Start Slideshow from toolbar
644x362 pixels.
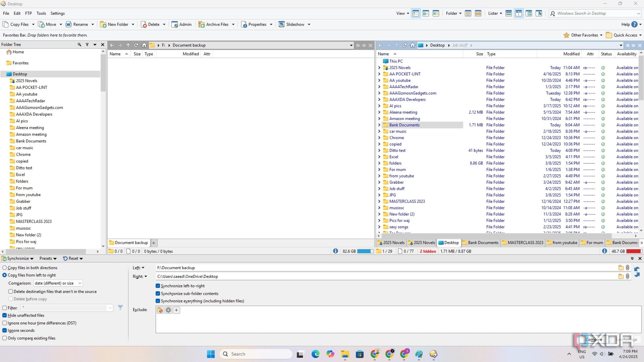(x=292, y=25)
